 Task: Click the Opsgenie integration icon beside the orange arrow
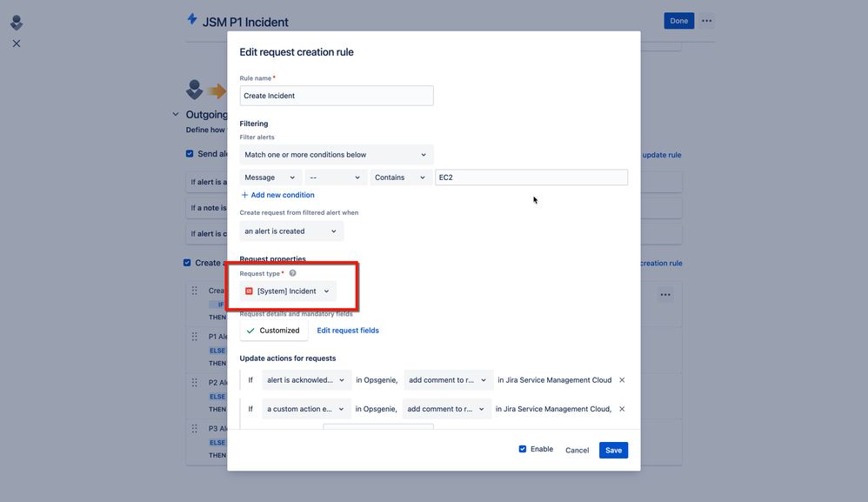tap(194, 90)
